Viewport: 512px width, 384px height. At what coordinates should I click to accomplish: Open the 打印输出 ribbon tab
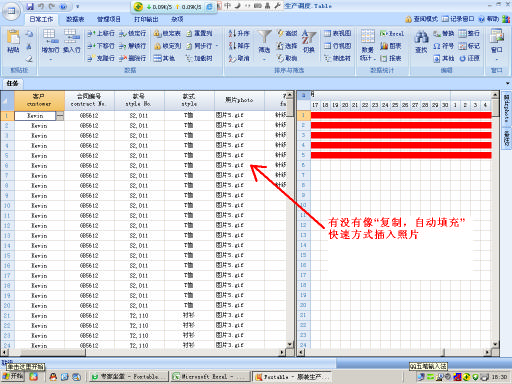pos(146,19)
